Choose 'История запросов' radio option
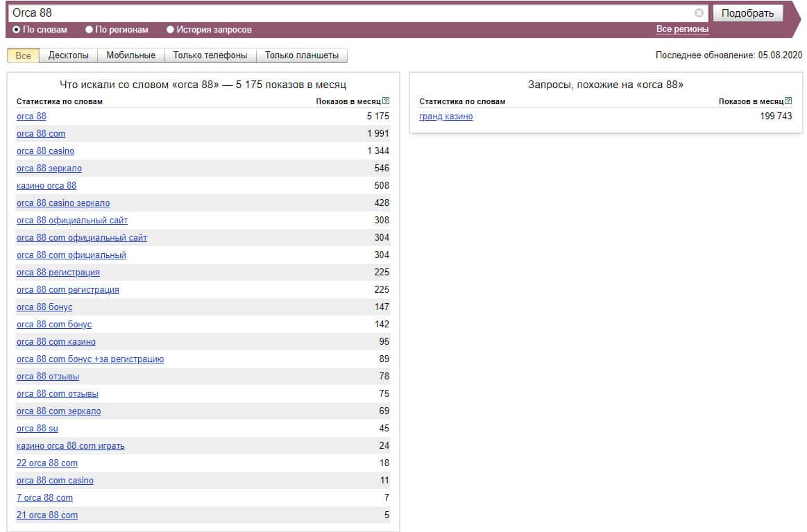 170,30
